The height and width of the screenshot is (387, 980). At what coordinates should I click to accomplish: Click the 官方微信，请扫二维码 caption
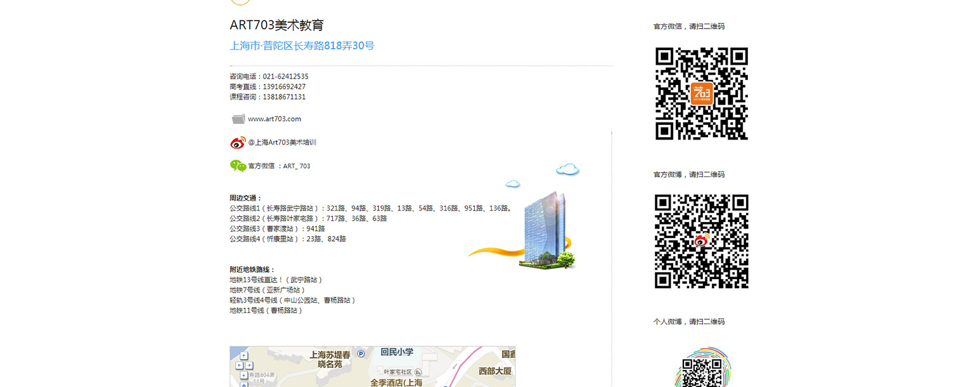click(x=689, y=27)
